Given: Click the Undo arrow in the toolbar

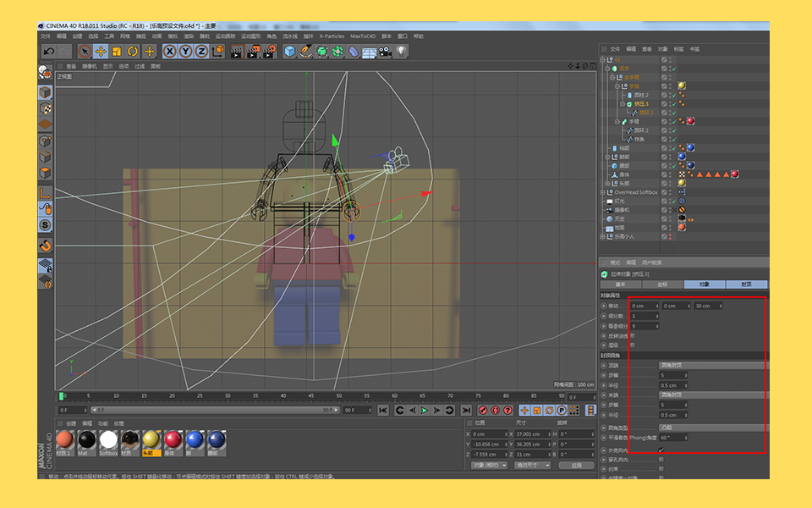Looking at the screenshot, I should [49, 52].
